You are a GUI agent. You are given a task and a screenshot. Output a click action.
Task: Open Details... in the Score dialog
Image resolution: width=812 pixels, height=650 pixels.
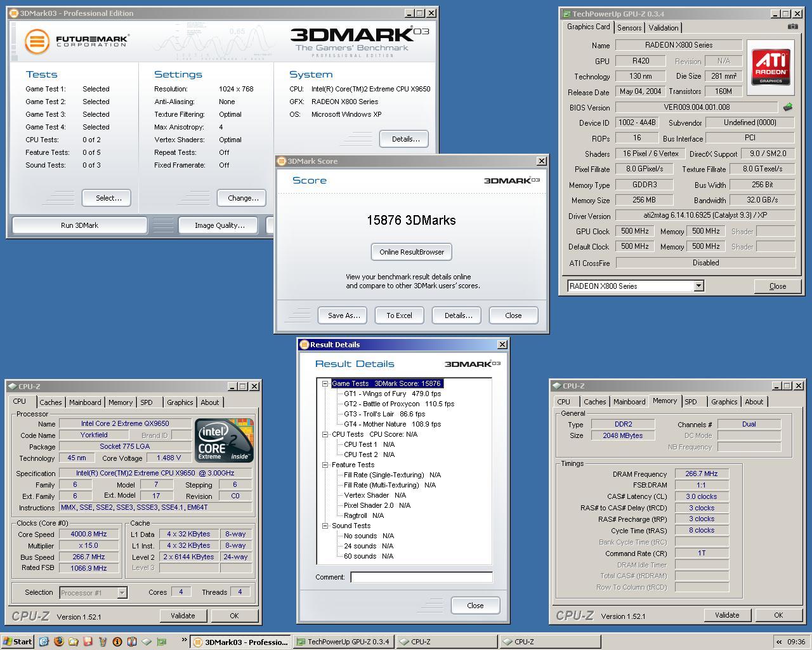(458, 315)
